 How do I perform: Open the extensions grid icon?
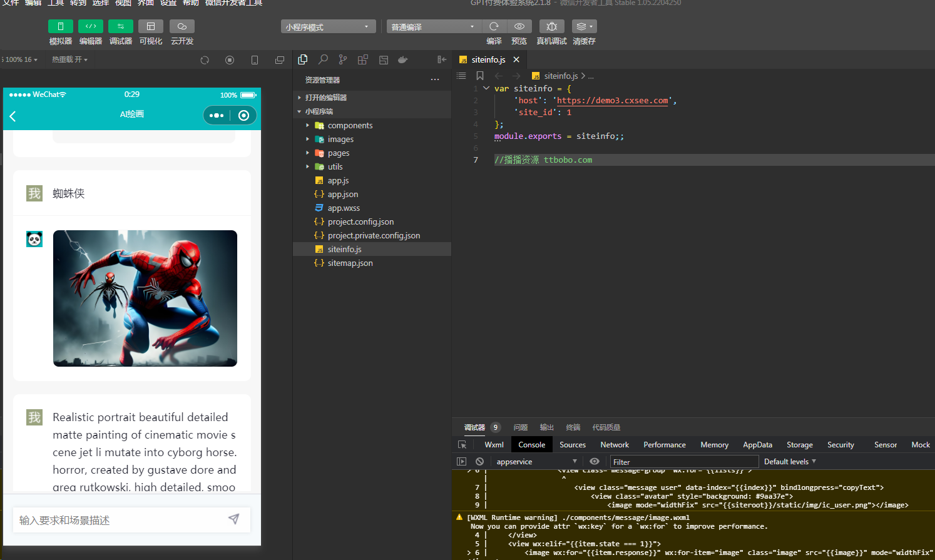[363, 59]
